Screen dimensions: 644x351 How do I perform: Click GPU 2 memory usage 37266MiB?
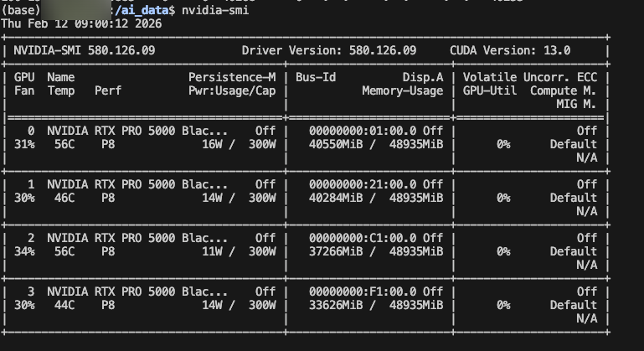(x=336, y=251)
